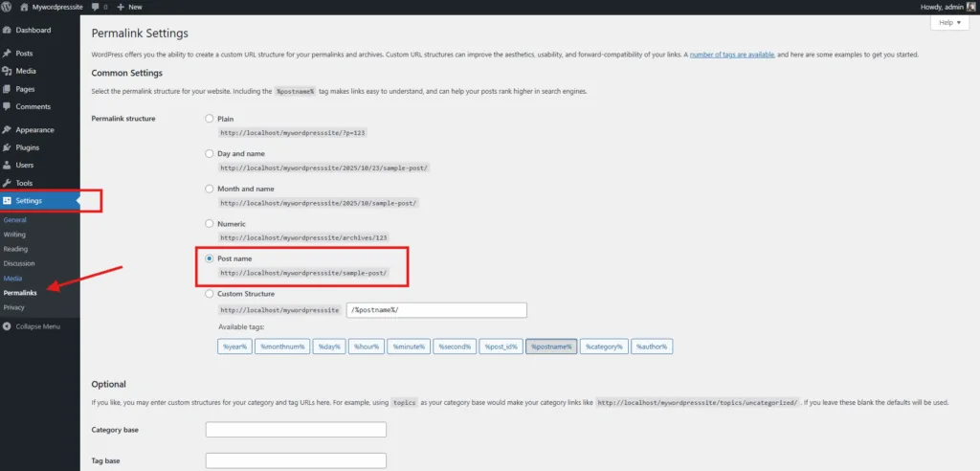Open the New content menu
Screen dimensions: 980x471
point(129,7)
